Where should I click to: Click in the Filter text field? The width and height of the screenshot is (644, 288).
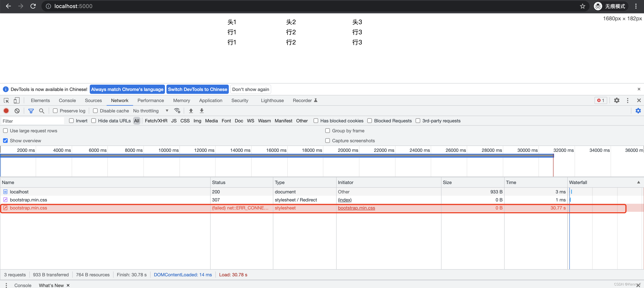(x=32, y=121)
